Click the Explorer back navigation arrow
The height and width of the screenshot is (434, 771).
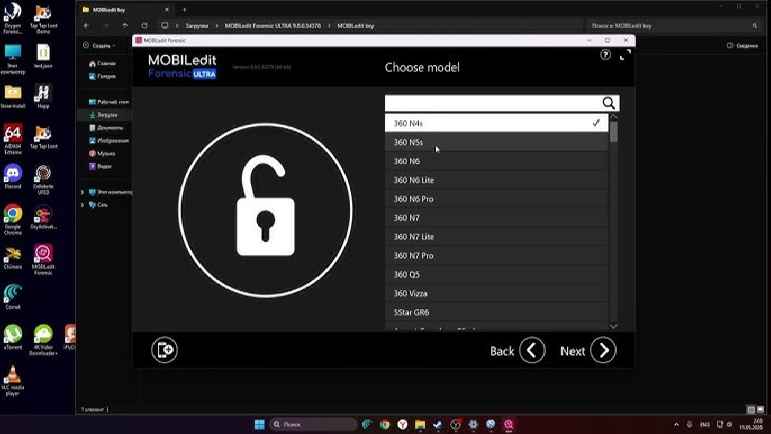tap(87, 26)
